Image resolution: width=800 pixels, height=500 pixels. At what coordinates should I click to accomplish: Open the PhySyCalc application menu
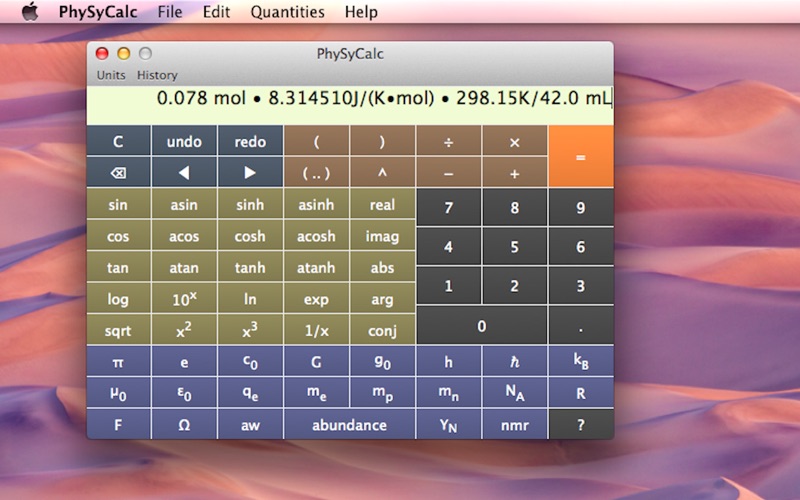(98, 11)
